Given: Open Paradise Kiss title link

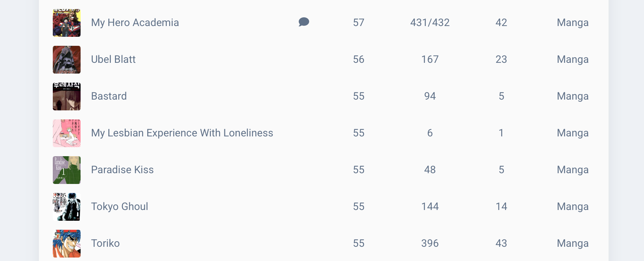Looking at the screenshot, I should coord(122,170).
